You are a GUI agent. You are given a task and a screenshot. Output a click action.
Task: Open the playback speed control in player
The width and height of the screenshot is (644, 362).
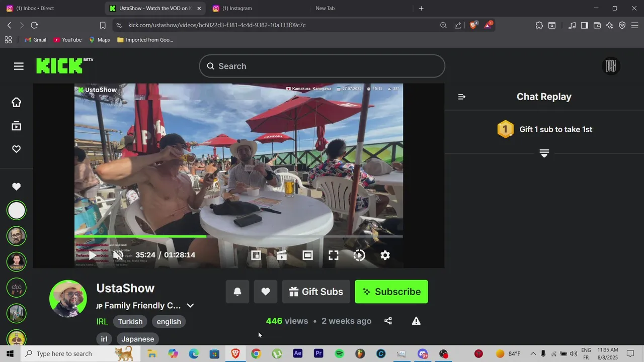(359, 255)
